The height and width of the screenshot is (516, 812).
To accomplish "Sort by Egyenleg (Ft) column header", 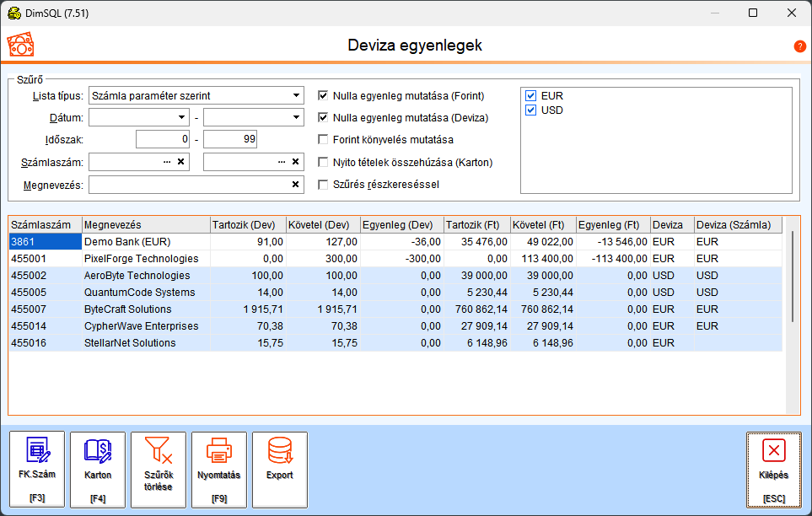I will point(613,225).
